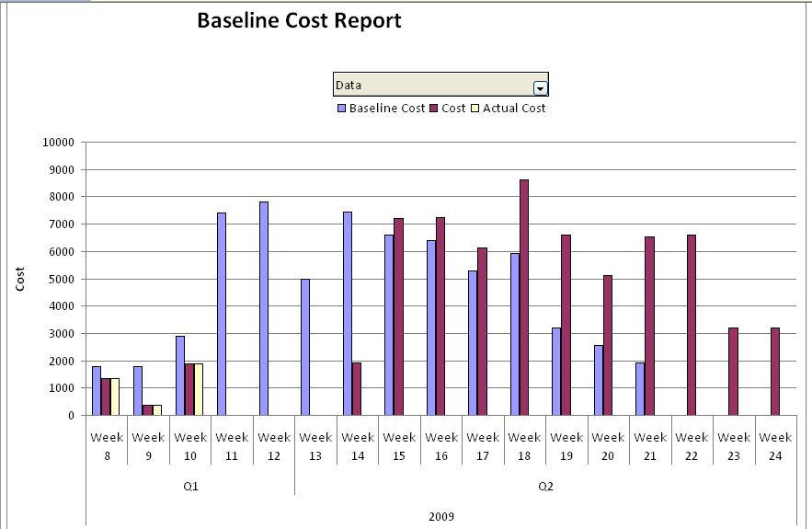812x529 pixels.
Task: Click the Data field button label
Action: click(432, 85)
